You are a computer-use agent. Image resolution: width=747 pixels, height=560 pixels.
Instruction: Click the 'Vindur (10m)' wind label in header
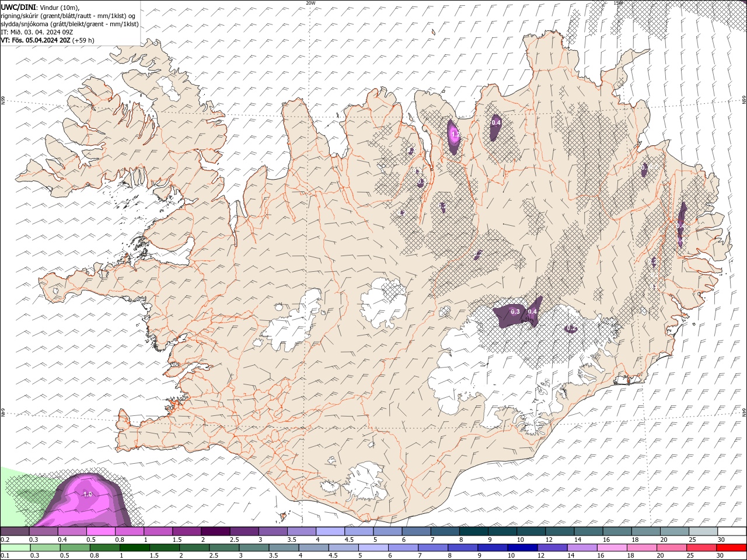[x=58, y=7]
